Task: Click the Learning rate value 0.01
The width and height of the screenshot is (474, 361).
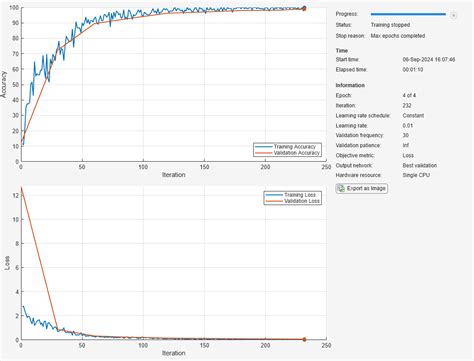Action: [x=408, y=126]
